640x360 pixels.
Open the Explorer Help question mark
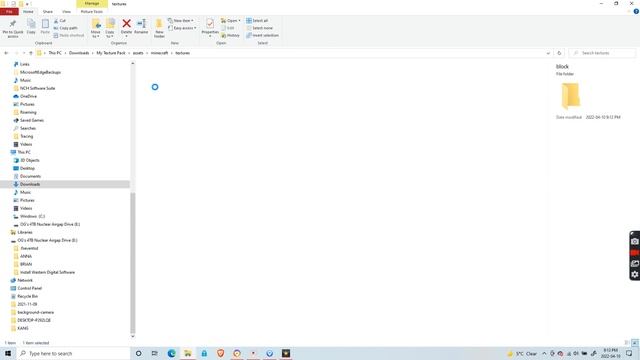tap(636, 11)
